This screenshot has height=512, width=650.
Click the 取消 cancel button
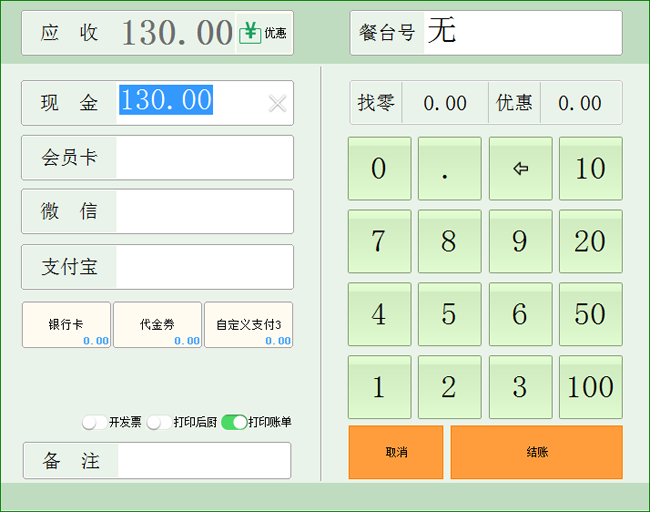(396, 452)
